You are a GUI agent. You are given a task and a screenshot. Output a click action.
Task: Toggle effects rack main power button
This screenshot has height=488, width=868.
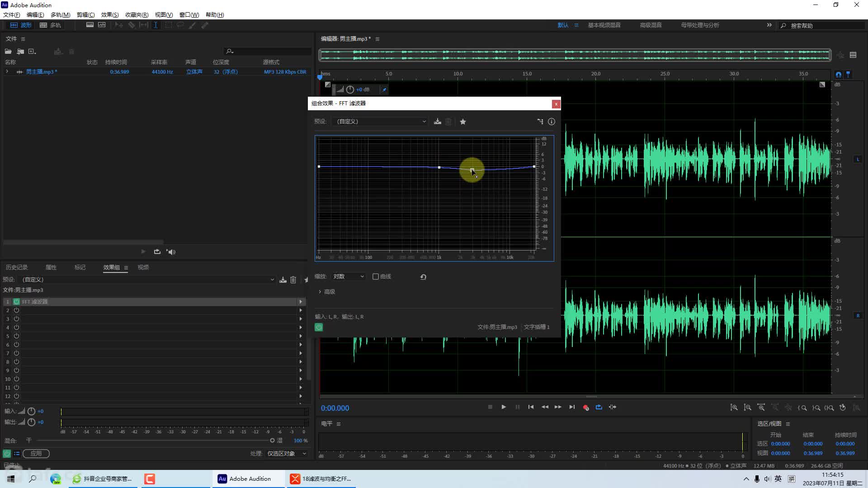(x=7, y=454)
